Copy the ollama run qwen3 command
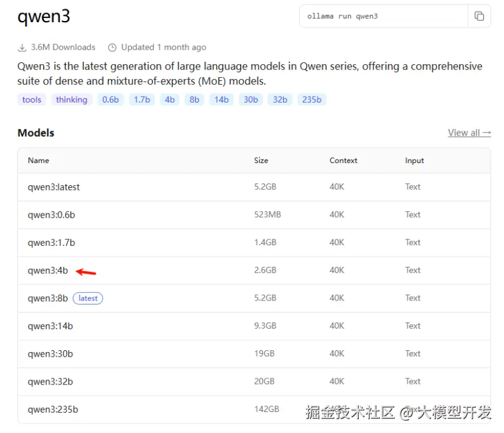The height and width of the screenshot is (433, 504). click(479, 16)
